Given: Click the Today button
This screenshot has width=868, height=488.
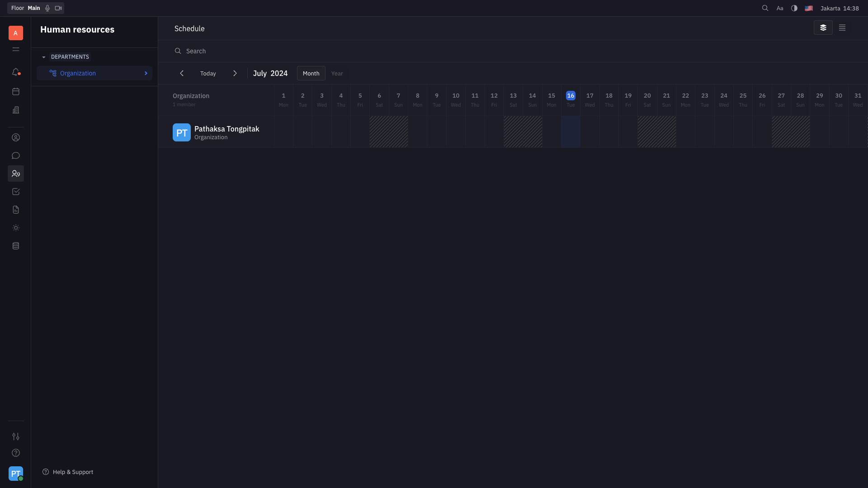Looking at the screenshot, I should pos(208,73).
